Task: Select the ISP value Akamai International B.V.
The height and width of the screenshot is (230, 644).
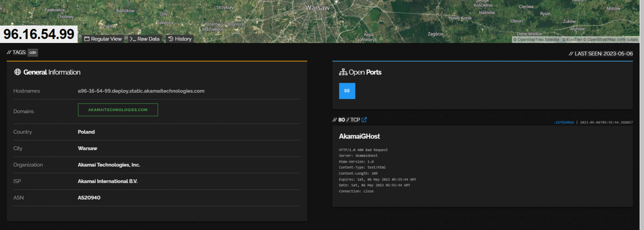Action: pyautogui.click(x=108, y=181)
